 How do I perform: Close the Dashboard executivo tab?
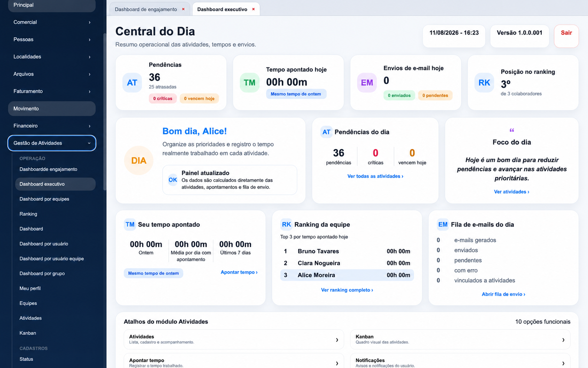254,9
